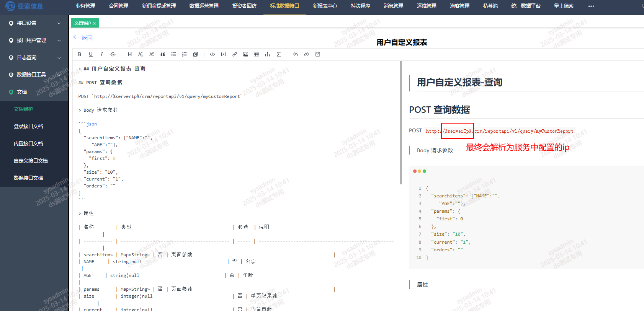Click the back arrow icon beside 返回
This screenshot has height=311, width=644.
coord(76,37)
